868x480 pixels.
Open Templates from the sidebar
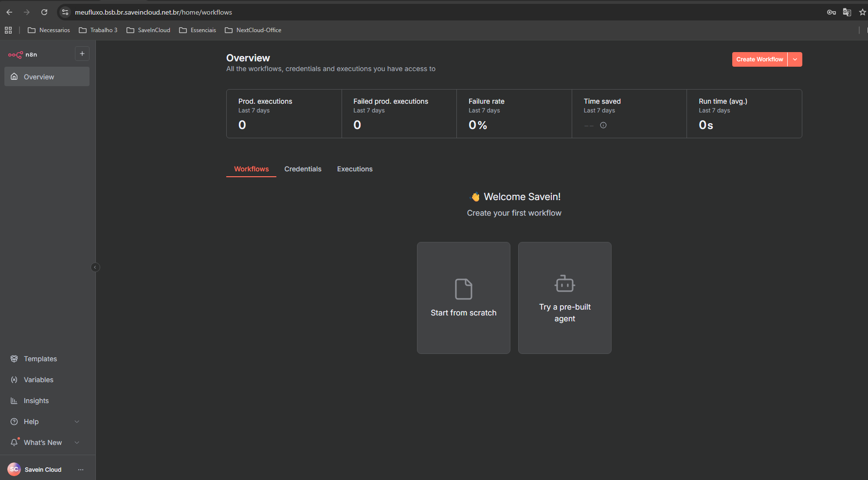(40, 359)
